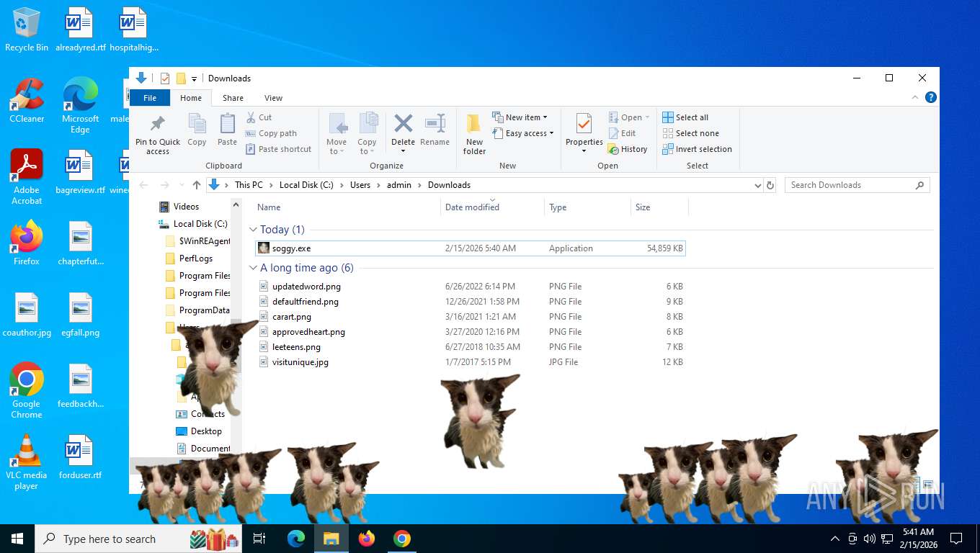Open the Easy access dropdown

[x=523, y=133]
